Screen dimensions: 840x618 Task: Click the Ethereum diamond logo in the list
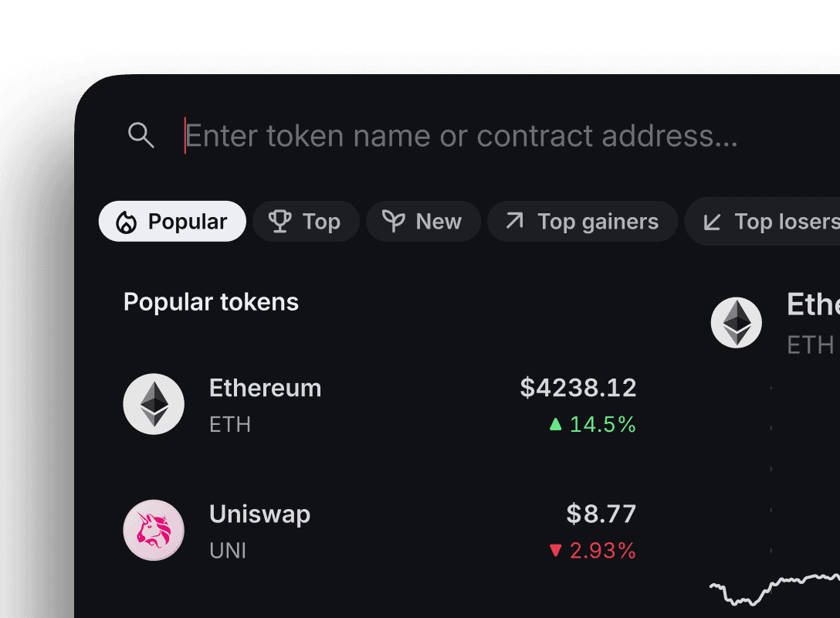coord(154,404)
